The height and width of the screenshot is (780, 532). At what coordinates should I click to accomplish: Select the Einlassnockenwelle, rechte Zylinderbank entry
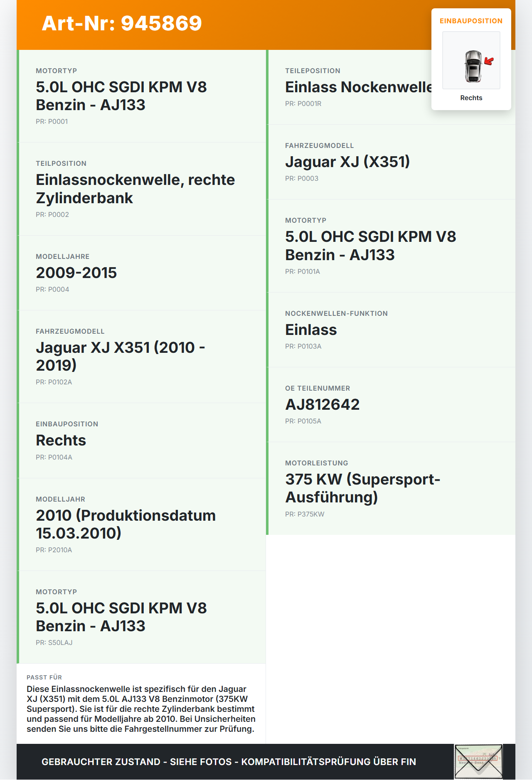click(142, 189)
